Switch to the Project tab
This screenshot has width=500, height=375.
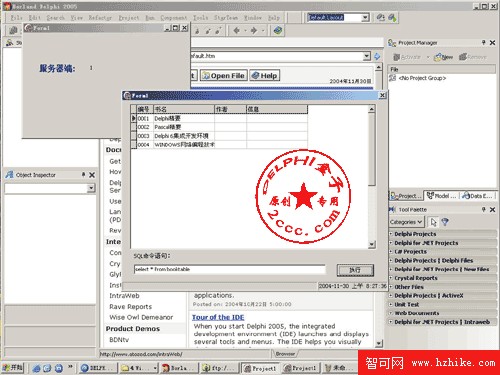(x=406, y=196)
